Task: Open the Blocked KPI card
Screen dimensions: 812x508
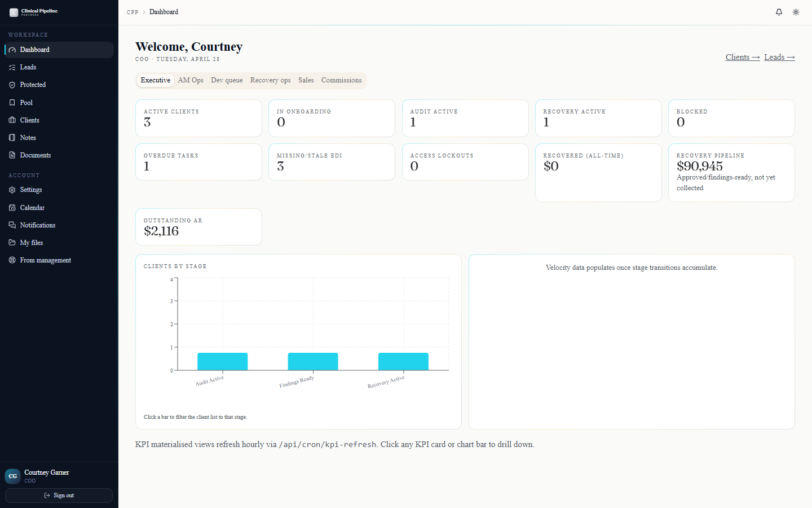Action: (x=731, y=119)
